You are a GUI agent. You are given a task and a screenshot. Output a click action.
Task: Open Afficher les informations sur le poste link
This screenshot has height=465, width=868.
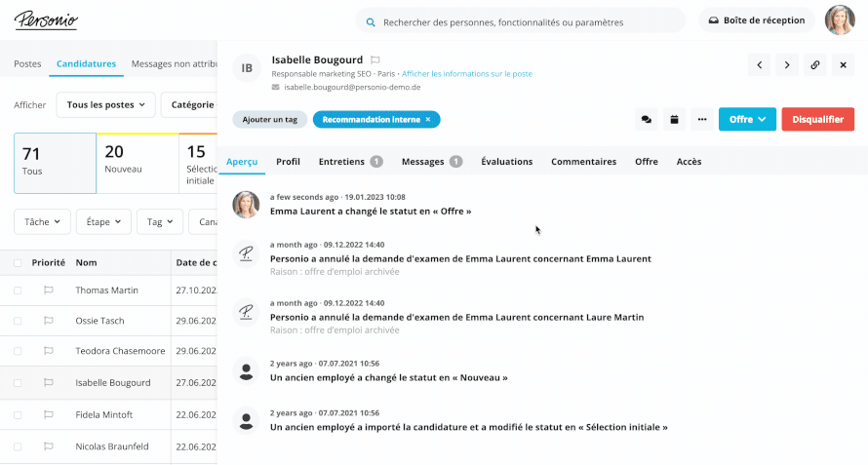pyautogui.click(x=466, y=74)
